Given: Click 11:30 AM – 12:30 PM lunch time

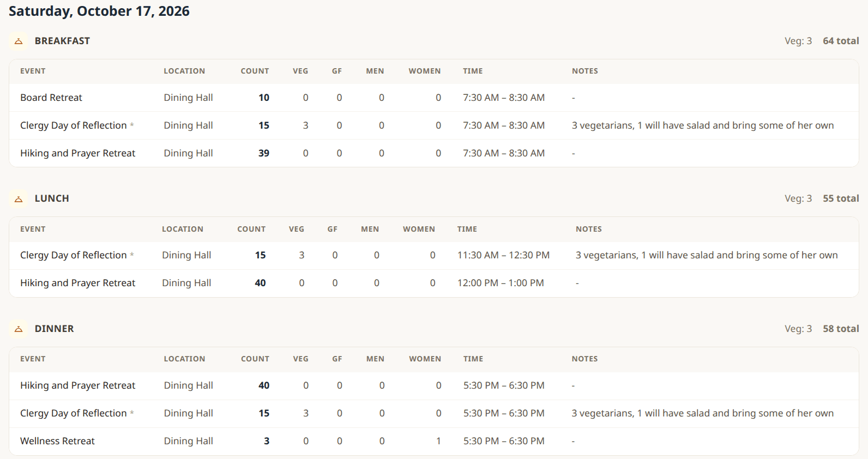Looking at the screenshot, I should pos(503,255).
